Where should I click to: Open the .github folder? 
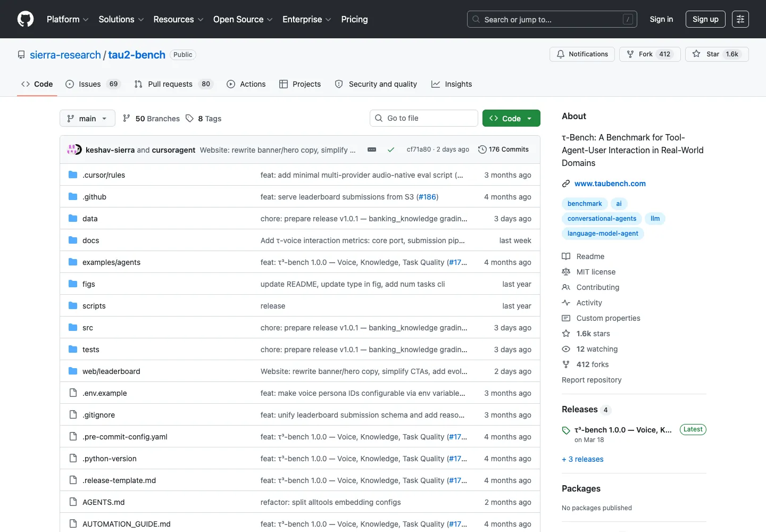coord(94,197)
